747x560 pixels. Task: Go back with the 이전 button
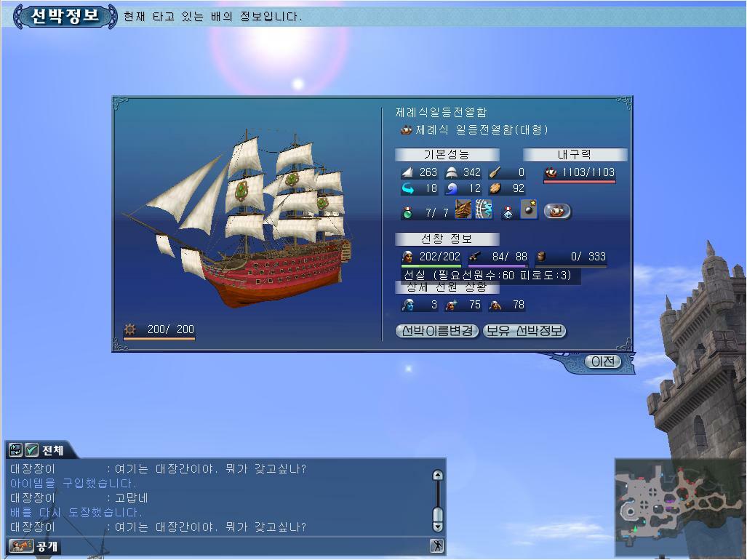[603, 361]
